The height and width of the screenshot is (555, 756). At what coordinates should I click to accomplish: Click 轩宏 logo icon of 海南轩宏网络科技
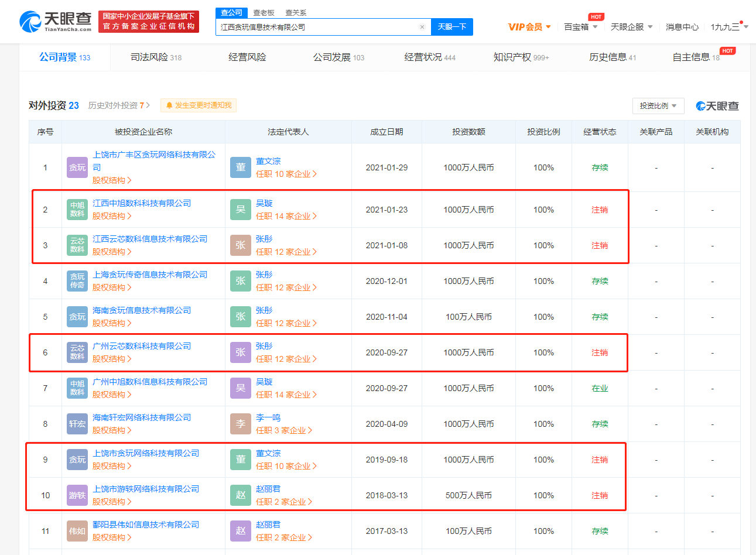[77, 424]
